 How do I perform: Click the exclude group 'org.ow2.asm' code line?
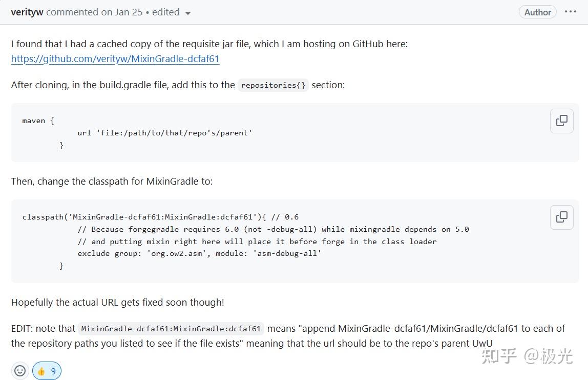click(x=199, y=253)
